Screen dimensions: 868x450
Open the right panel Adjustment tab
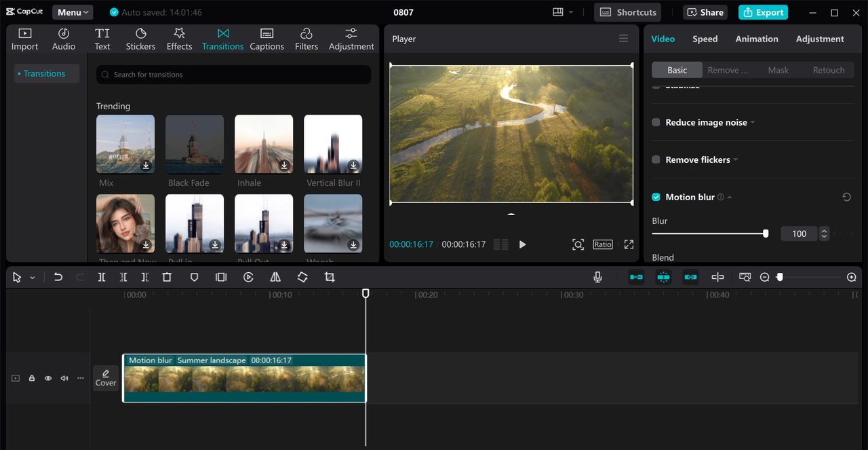[820, 39]
